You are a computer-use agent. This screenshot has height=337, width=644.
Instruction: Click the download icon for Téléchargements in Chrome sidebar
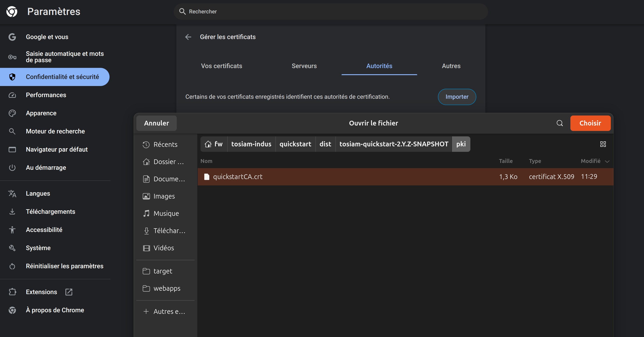pos(12,212)
